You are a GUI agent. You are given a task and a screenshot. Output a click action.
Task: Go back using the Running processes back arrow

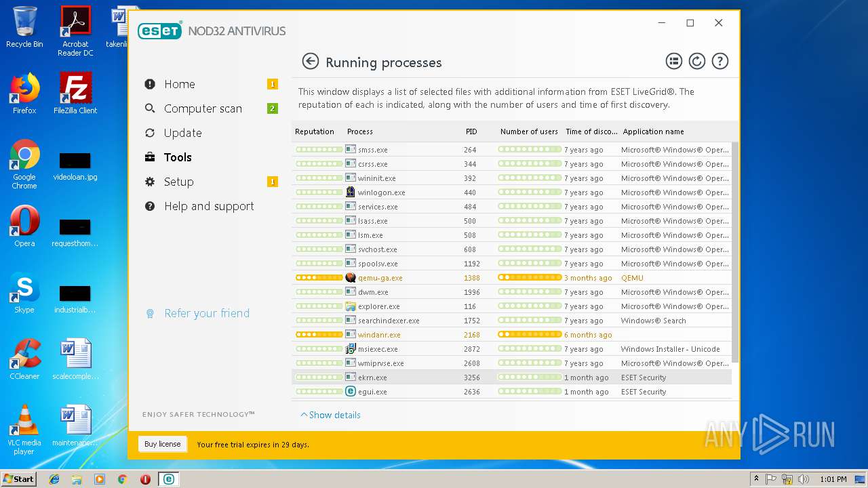coord(310,62)
